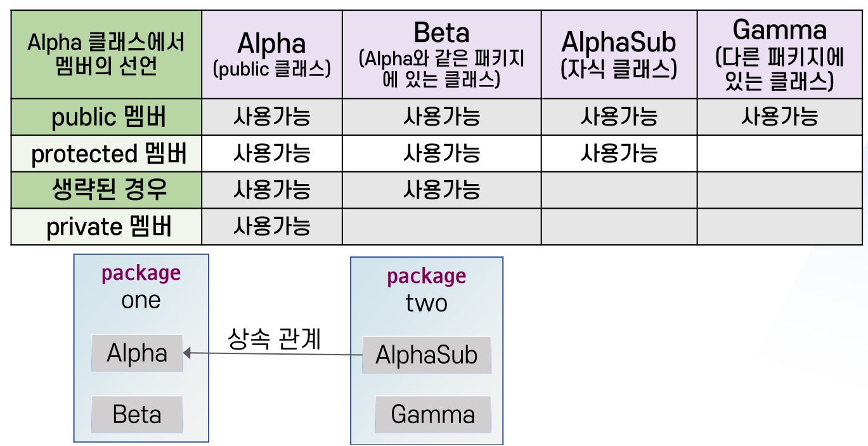Viewport: 868px width, 446px height.
Task: Click 사용가능 in protected row under AlphaSub
Action: 619,154
